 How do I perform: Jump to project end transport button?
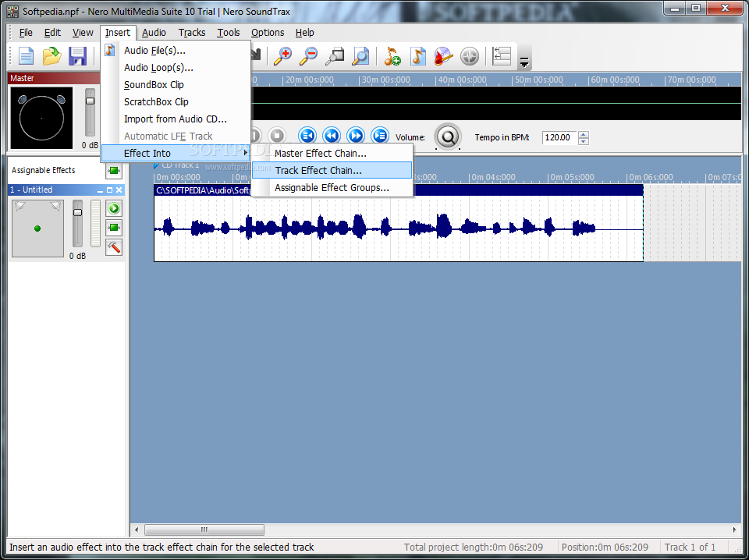pyautogui.click(x=380, y=136)
